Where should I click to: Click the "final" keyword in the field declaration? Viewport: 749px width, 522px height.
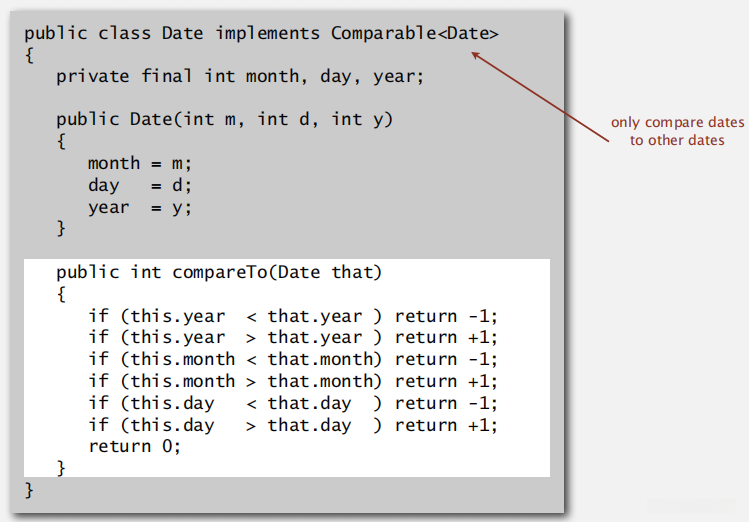tap(166, 76)
